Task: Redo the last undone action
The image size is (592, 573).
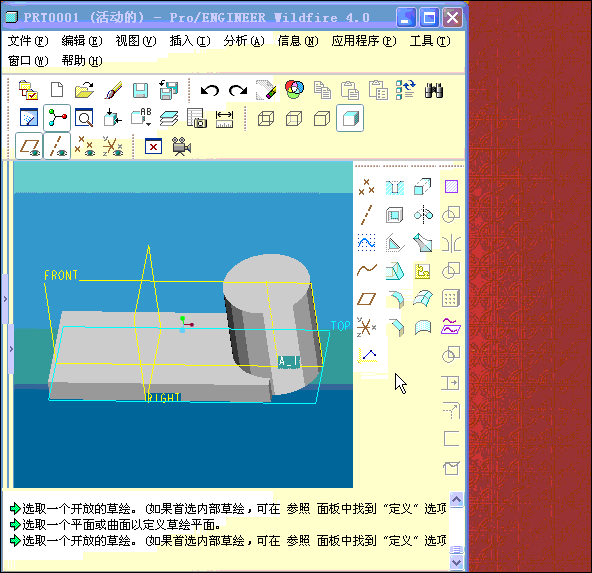Action: point(238,91)
